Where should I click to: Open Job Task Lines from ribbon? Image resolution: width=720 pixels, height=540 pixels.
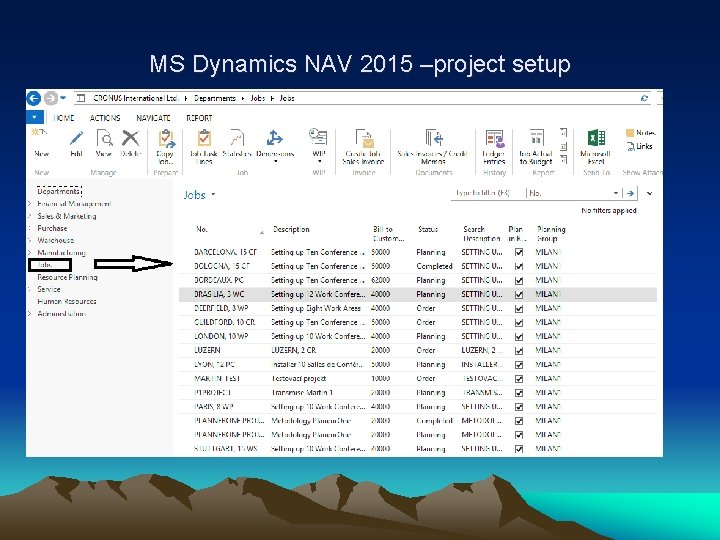coord(204,138)
